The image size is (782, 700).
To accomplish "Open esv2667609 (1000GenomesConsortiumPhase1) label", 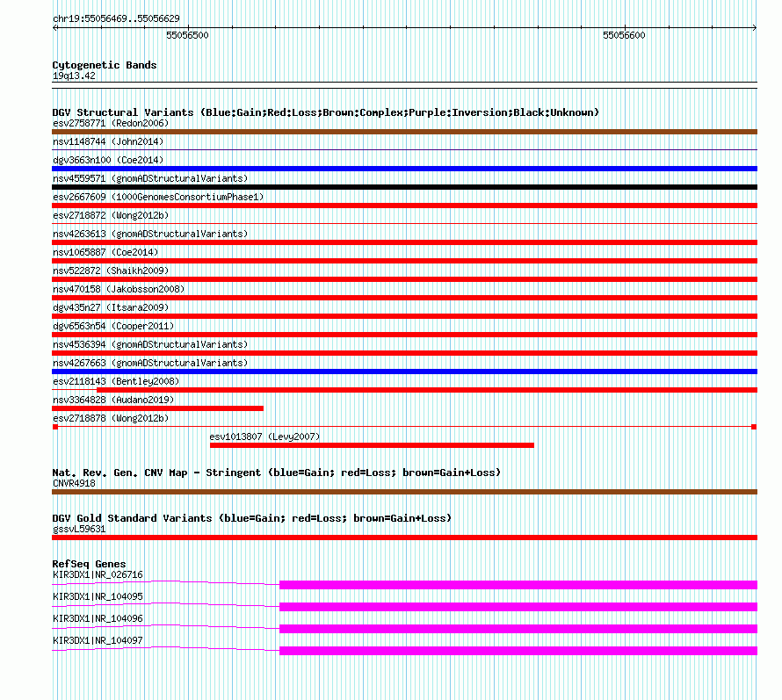I will [x=158, y=197].
